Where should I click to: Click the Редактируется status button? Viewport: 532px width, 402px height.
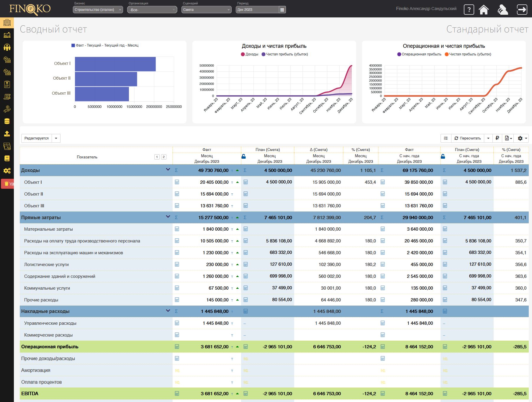37,138
